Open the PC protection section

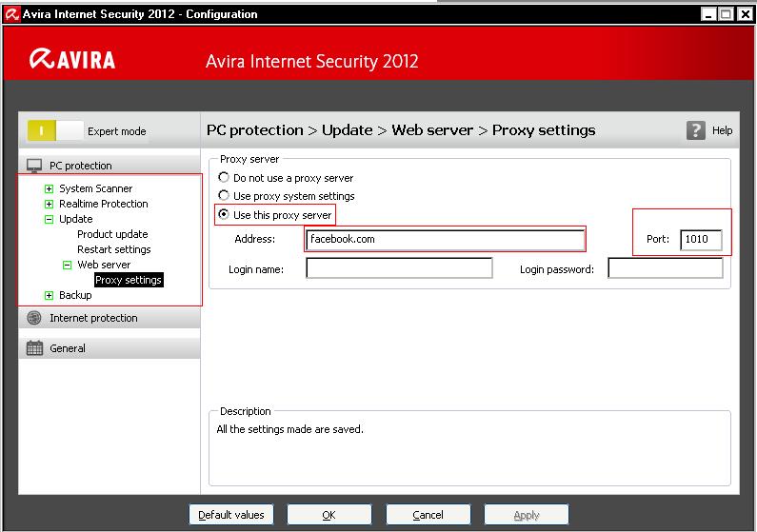pos(110,166)
